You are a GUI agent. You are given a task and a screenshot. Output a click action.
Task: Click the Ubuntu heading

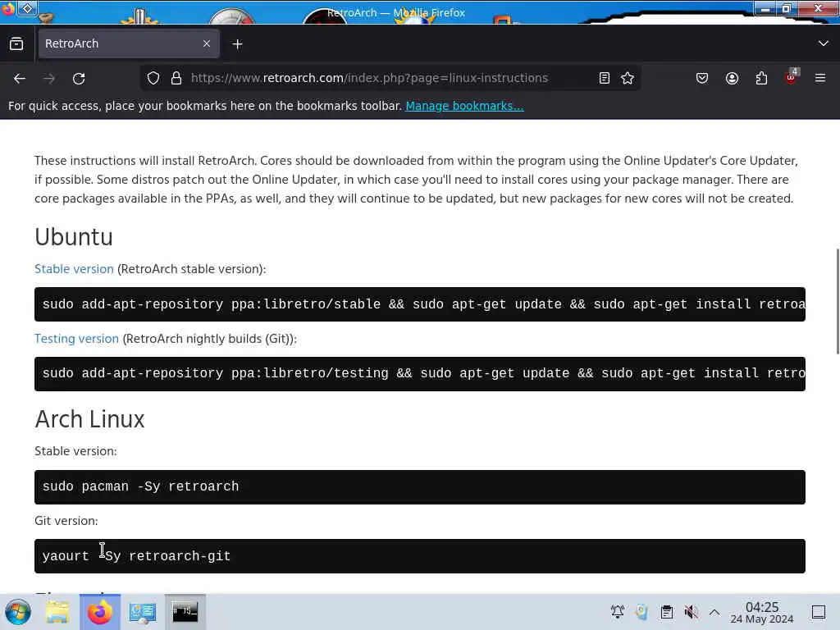[x=74, y=237]
